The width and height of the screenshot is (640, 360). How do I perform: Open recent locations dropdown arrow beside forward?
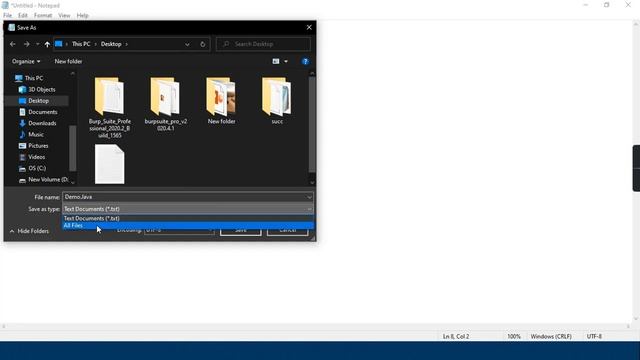click(x=37, y=44)
